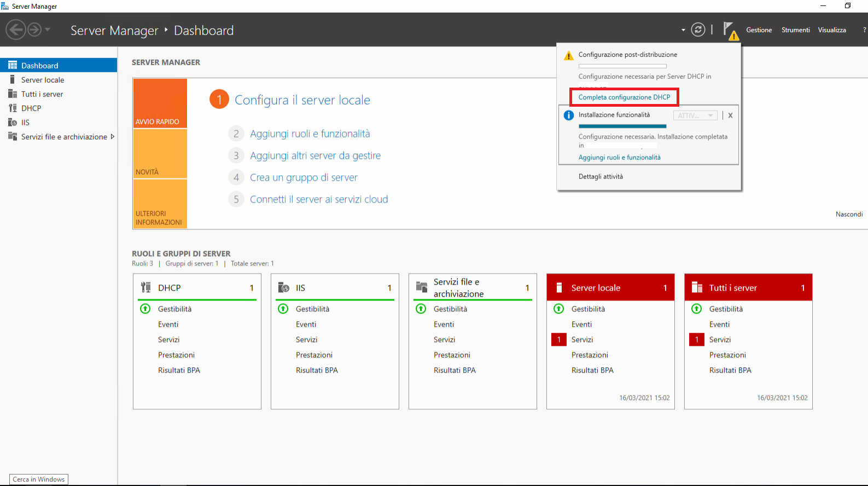The height and width of the screenshot is (486, 868).
Task: Select the AVVIO RAPIDO tile
Action: point(160,103)
